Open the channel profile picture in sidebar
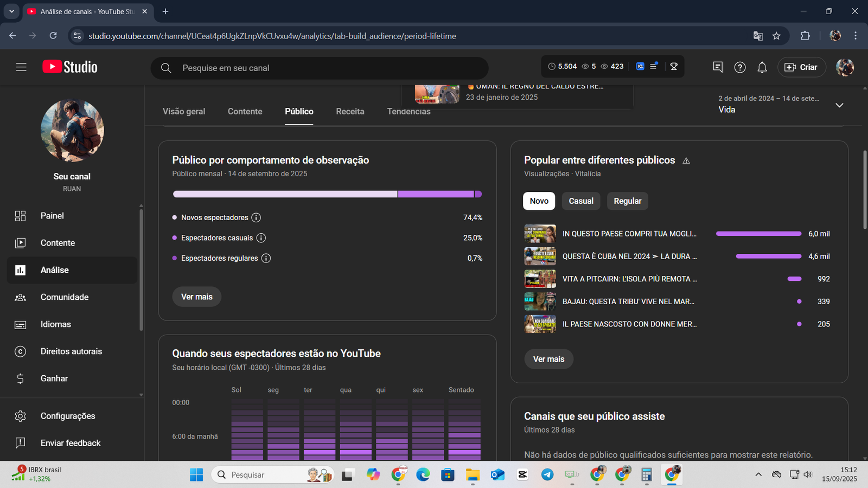Viewport: 868px width, 488px height. (72, 130)
